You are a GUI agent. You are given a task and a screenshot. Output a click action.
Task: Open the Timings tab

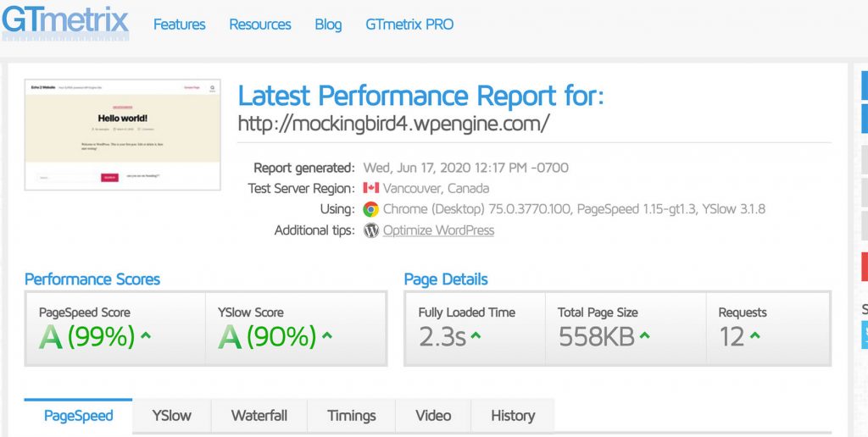coord(352,416)
